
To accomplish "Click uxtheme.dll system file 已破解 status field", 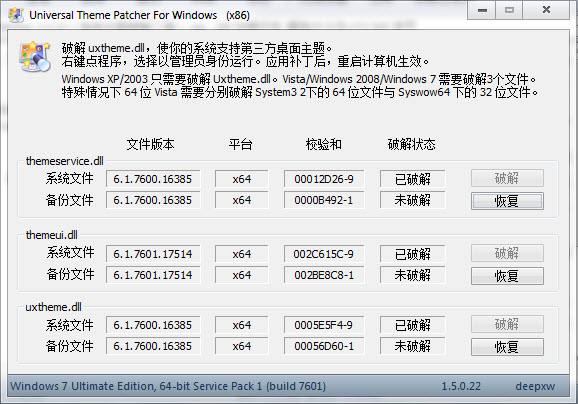I will coord(412,325).
